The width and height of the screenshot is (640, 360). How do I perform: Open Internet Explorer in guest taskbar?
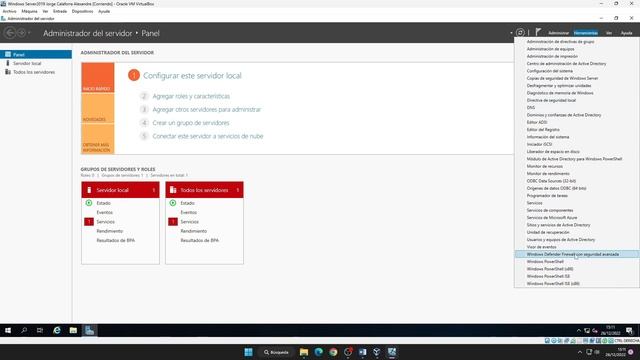pos(57,330)
